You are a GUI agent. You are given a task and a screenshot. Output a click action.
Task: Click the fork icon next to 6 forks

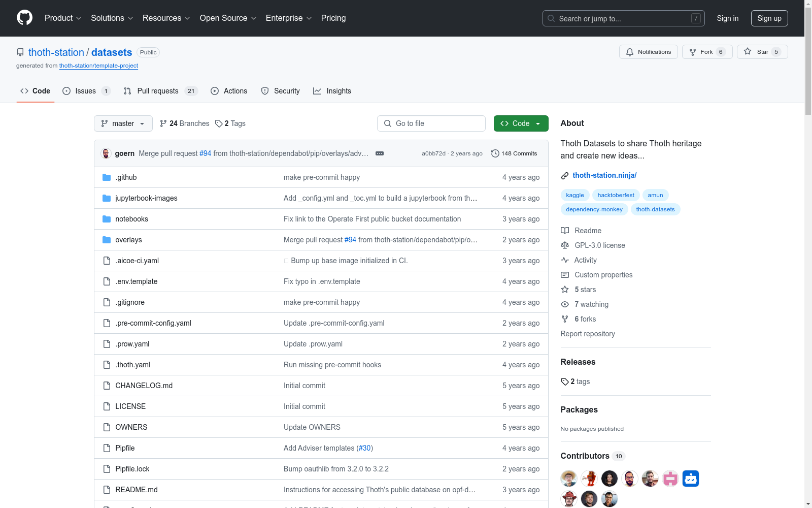565,319
